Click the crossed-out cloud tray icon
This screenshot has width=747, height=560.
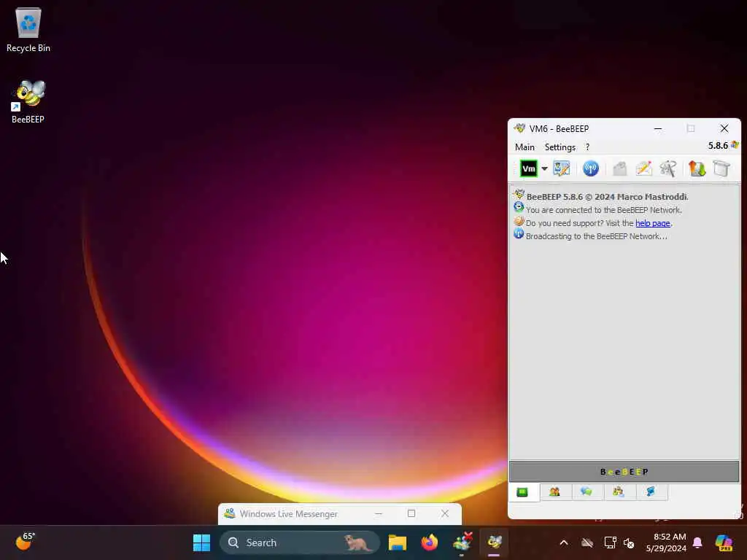587,542
